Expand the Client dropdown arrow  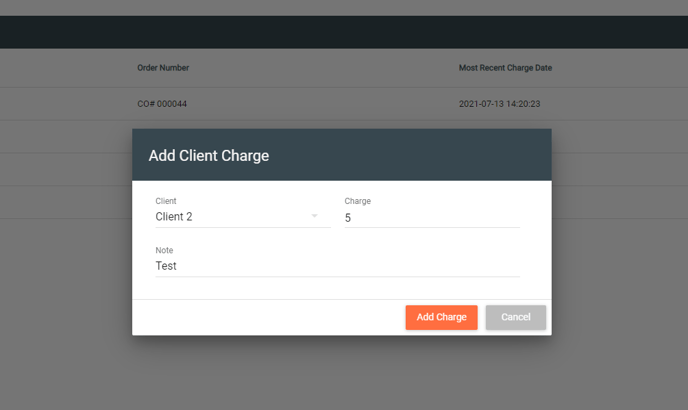(314, 216)
